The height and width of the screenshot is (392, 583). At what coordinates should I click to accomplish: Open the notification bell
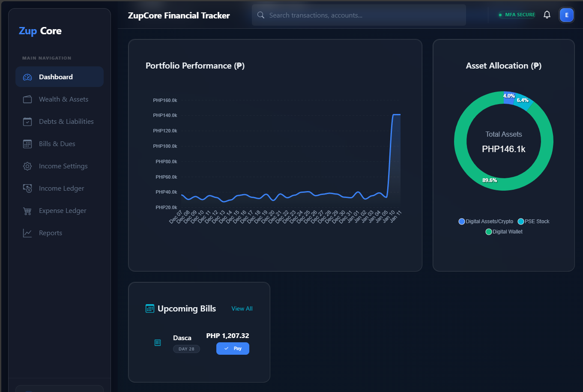(547, 14)
